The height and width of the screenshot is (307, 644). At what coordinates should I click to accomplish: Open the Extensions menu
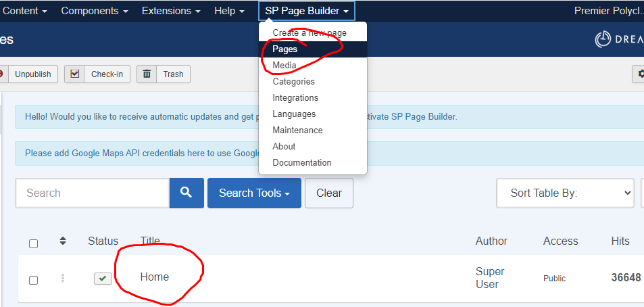(x=171, y=11)
